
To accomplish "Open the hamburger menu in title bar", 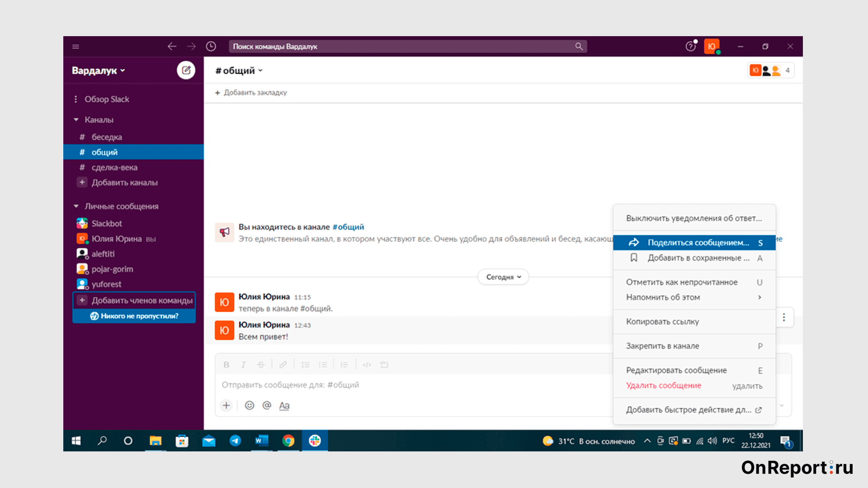I will (76, 47).
